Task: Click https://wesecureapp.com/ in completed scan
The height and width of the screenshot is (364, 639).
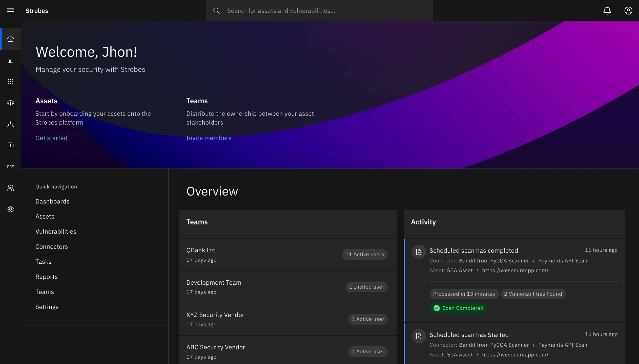Action: tap(515, 270)
